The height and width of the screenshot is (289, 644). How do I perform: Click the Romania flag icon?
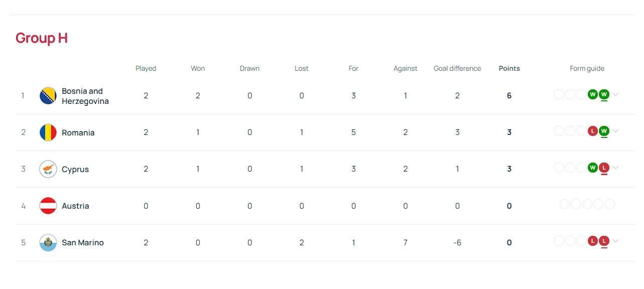click(x=48, y=132)
